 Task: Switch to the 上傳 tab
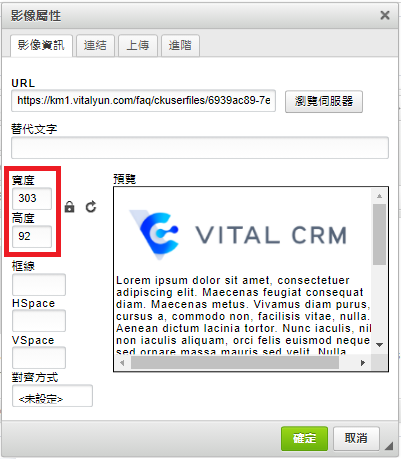(138, 45)
